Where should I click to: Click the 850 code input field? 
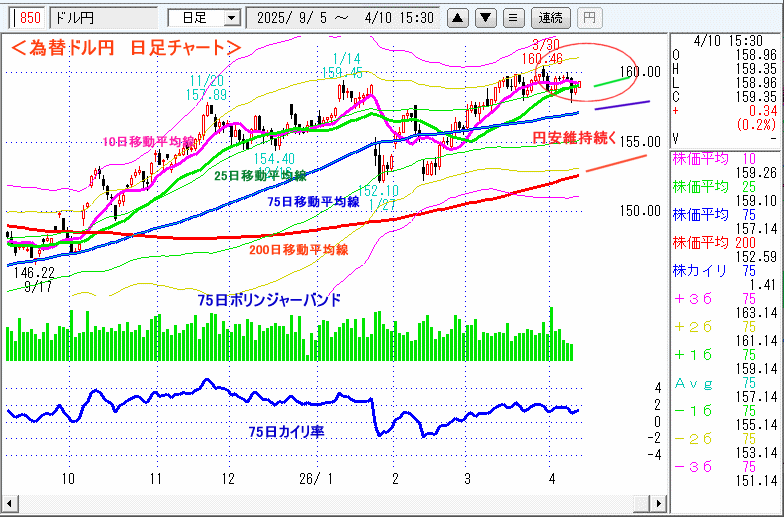28,17
